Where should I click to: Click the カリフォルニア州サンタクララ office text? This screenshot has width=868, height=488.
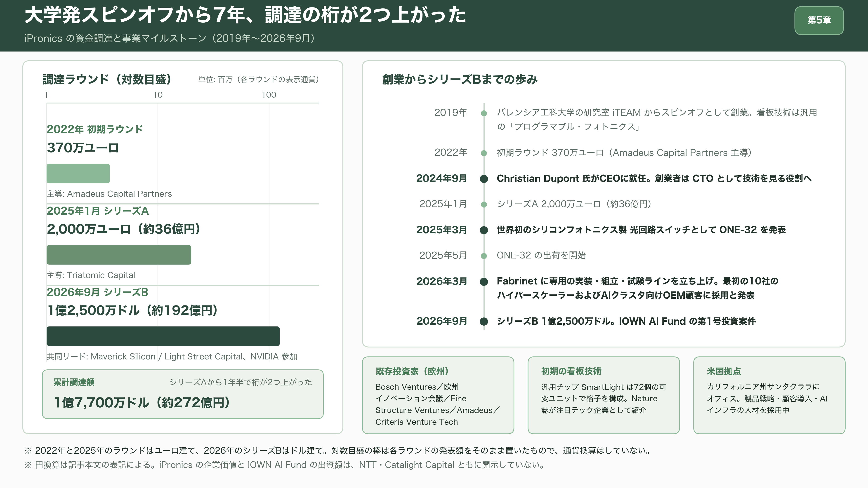tap(767, 399)
